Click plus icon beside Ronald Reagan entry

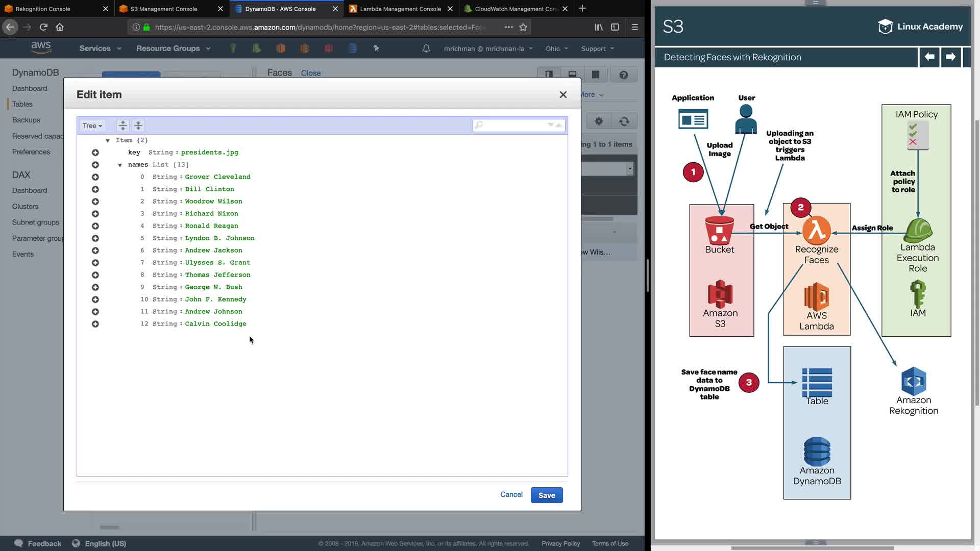tap(95, 226)
